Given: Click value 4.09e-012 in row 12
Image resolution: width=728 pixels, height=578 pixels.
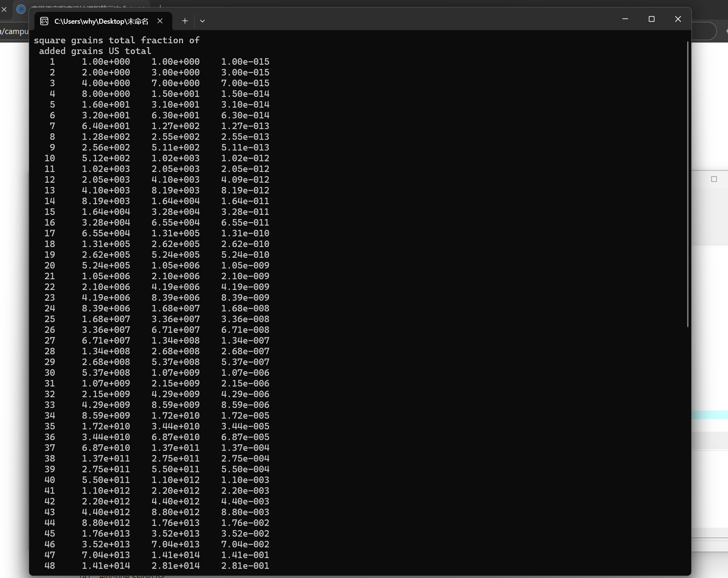Looking at the screenshot, I should [245, 180].
